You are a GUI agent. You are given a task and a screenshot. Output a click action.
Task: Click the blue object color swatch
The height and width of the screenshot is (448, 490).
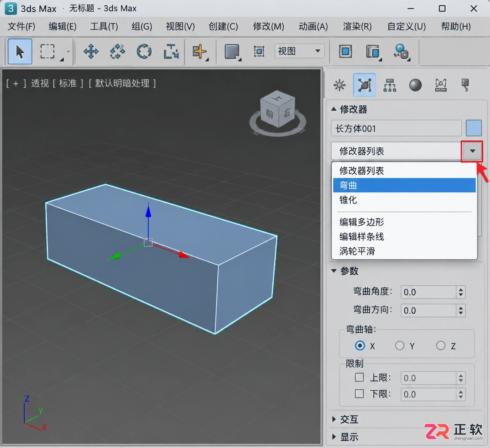click(x=474, y=128)
